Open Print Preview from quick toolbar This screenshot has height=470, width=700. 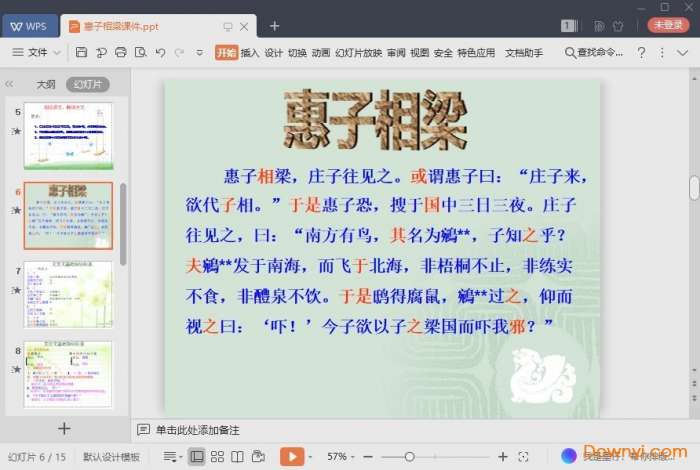(141, 53)
